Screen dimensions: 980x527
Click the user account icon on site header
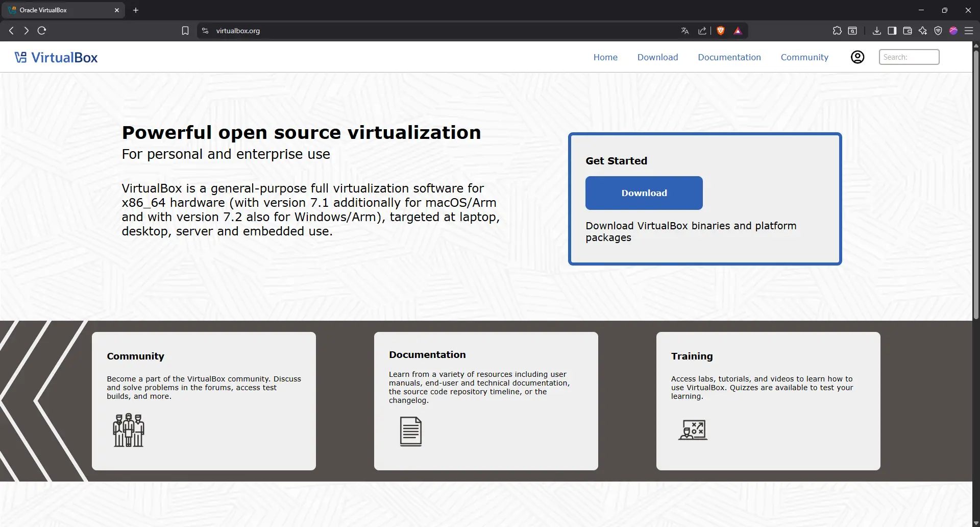pos(857,57)
